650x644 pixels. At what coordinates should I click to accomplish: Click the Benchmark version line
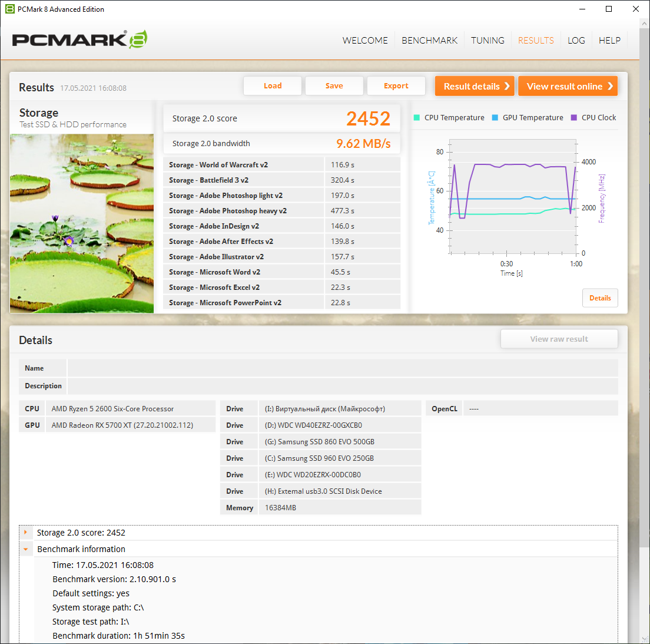(114, 579)
